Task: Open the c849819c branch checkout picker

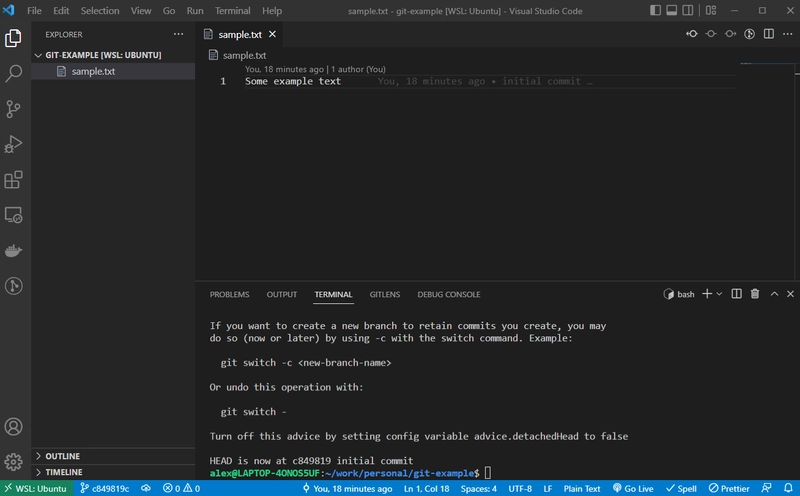Action: [105, 488]
